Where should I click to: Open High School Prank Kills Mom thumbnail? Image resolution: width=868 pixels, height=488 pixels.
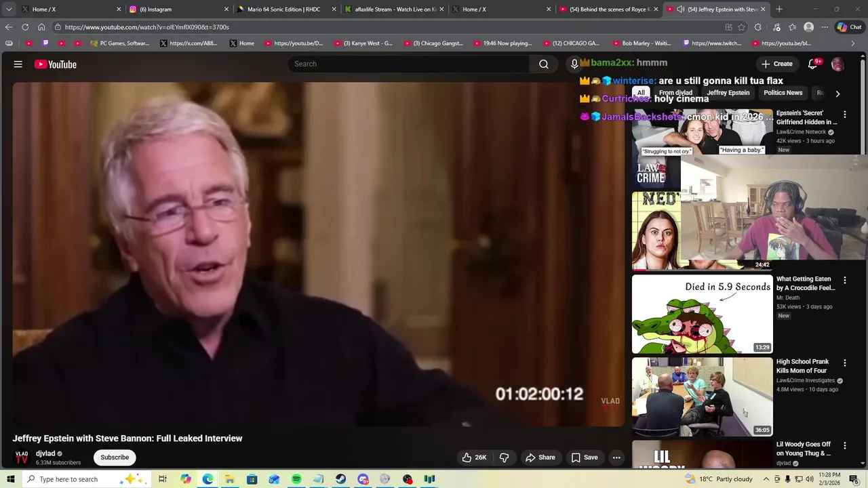(702, 396)
